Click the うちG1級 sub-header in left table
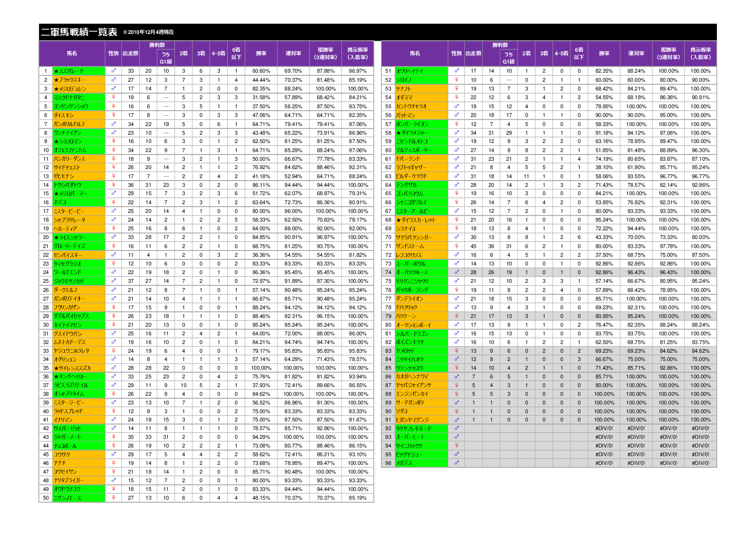Image resolution: width=756 pixels, height=534 pixels. click(x=166, y=58)
